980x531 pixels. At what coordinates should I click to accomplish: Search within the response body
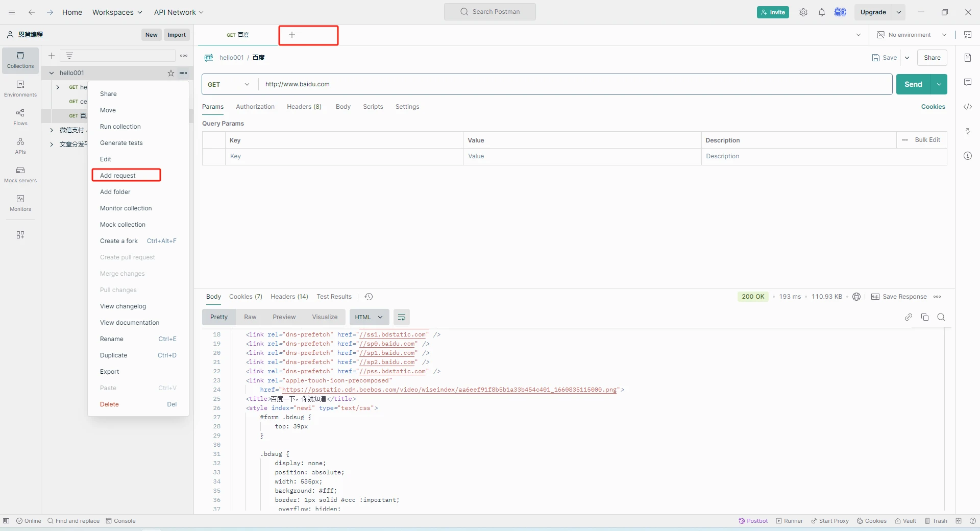[941, 317]
